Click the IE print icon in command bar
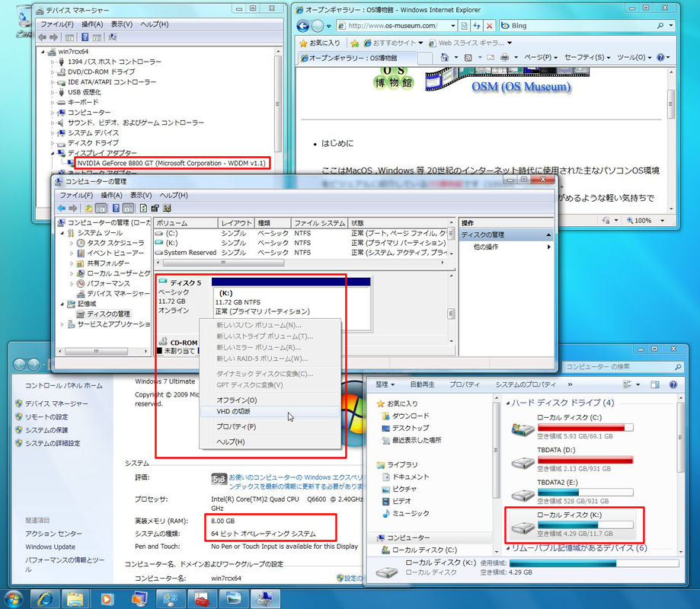The height and width of the screenshot is (609, 700). [506, 58]
